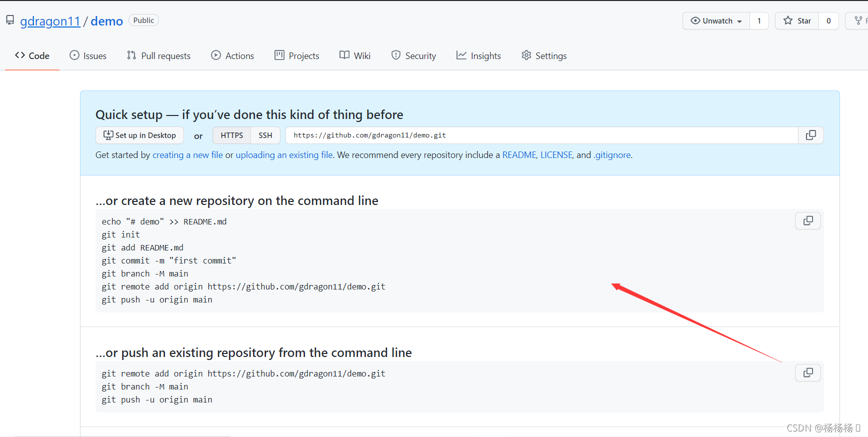The height and width of the screenshot is (437, 868).
Task: Select the Code tab
Action: [32, 55]
